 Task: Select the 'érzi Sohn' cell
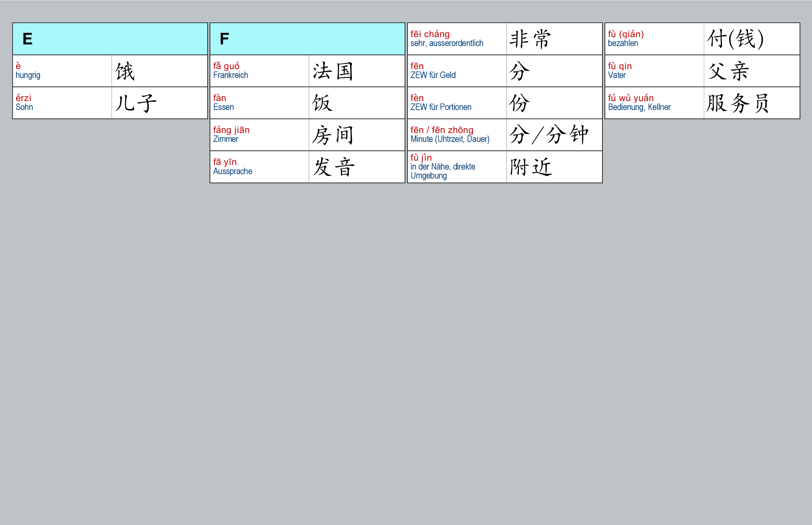(62, 103)
